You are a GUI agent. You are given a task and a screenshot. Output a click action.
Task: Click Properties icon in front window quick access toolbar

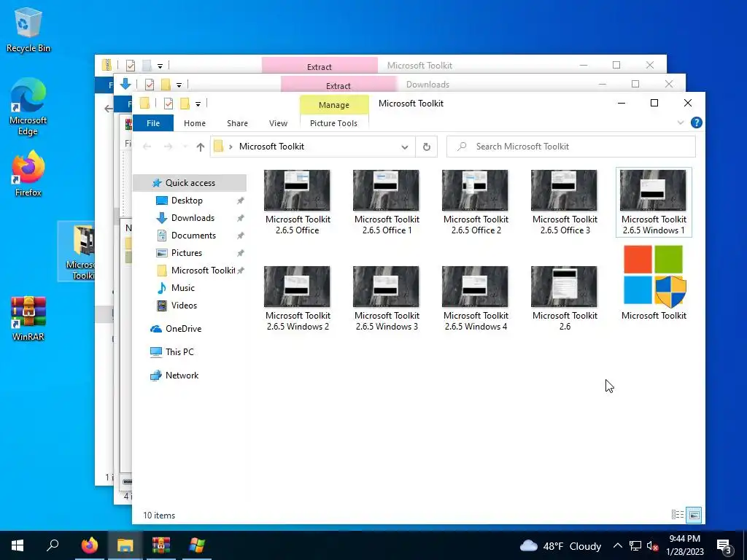(x=169, y=104)
